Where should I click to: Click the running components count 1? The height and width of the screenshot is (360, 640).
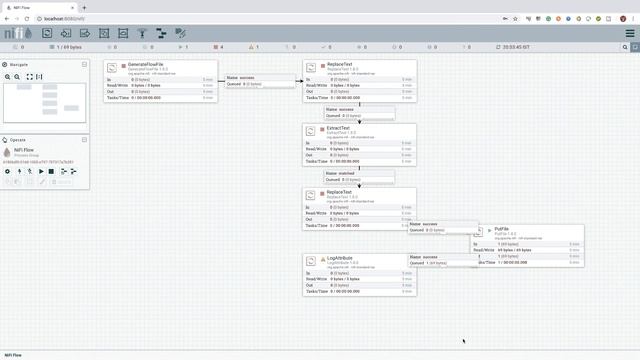183,47
